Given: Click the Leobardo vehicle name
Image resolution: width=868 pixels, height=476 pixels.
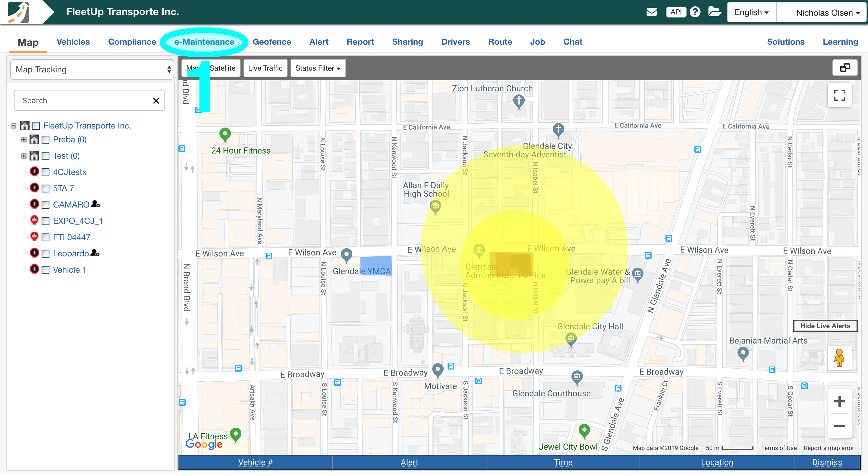Looking at the screenshot, I should coord(71,254).
